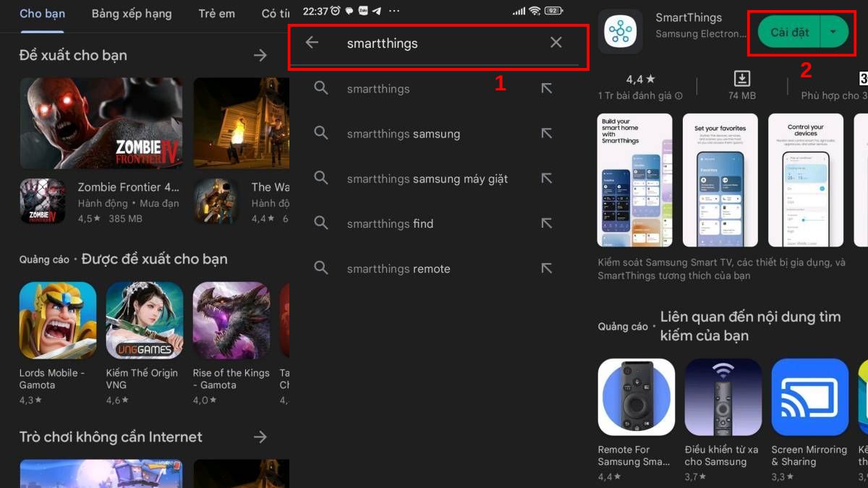Tap magnifier icon beside 'smartthings find'
This screenshot has height=488, width=868.
coord(321,223)
